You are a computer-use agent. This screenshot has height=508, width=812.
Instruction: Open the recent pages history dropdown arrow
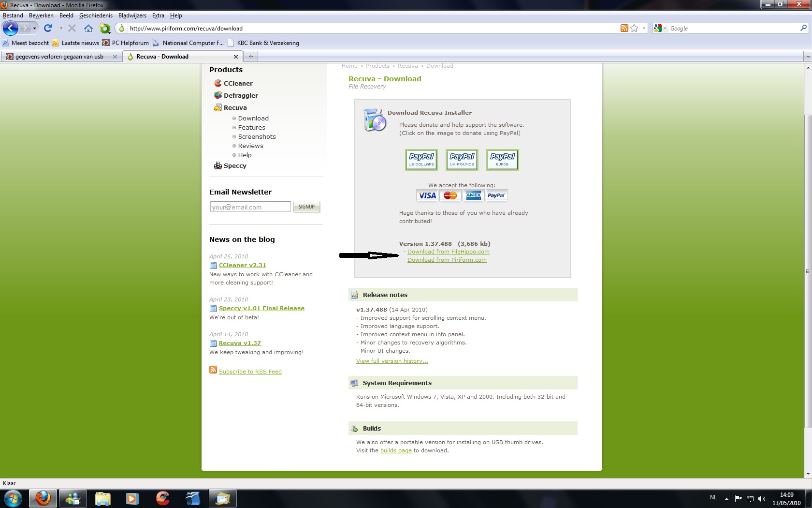(35, 28)
